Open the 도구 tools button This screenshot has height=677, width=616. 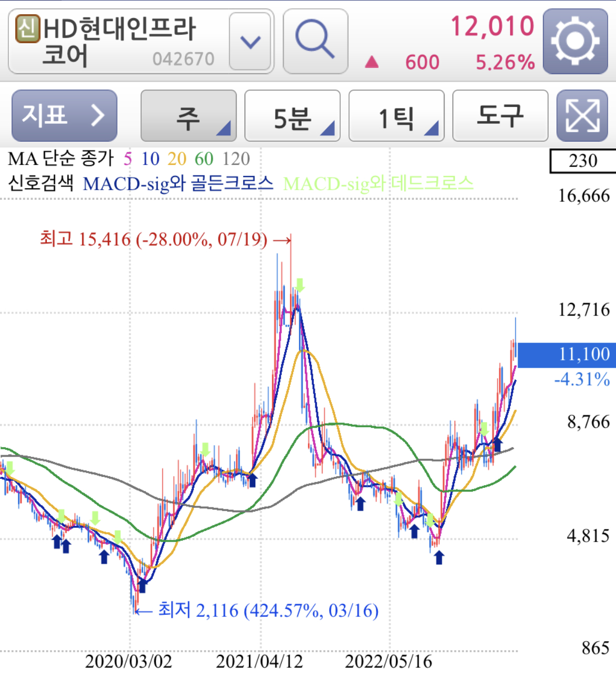pyautogui.click(x=500, y=115)
